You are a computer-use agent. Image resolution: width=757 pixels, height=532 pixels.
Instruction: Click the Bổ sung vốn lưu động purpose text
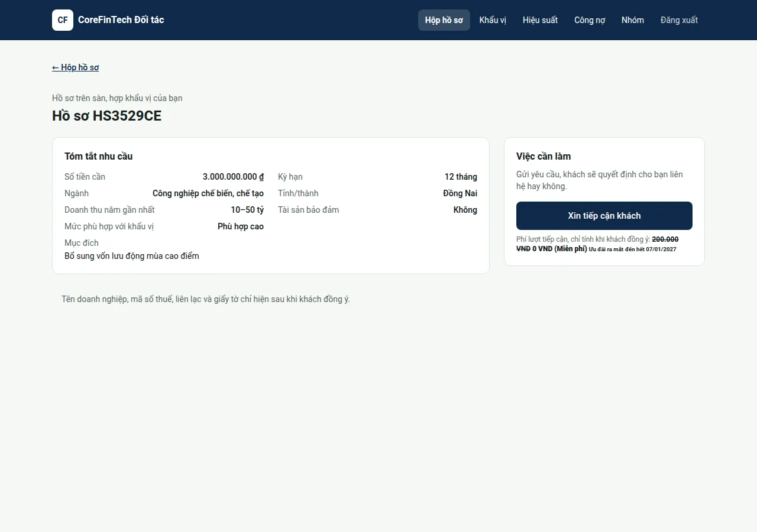tap(132, 256)
